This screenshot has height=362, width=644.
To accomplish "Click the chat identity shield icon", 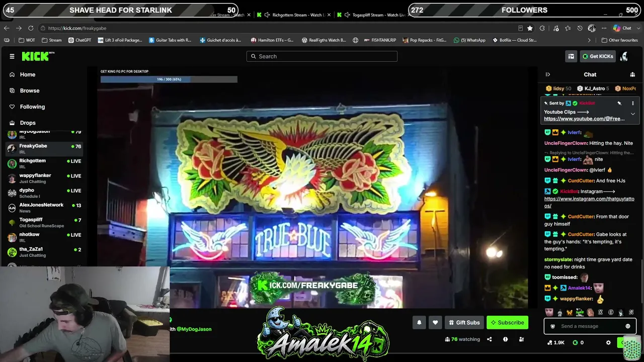I will (x=552, y=326).
